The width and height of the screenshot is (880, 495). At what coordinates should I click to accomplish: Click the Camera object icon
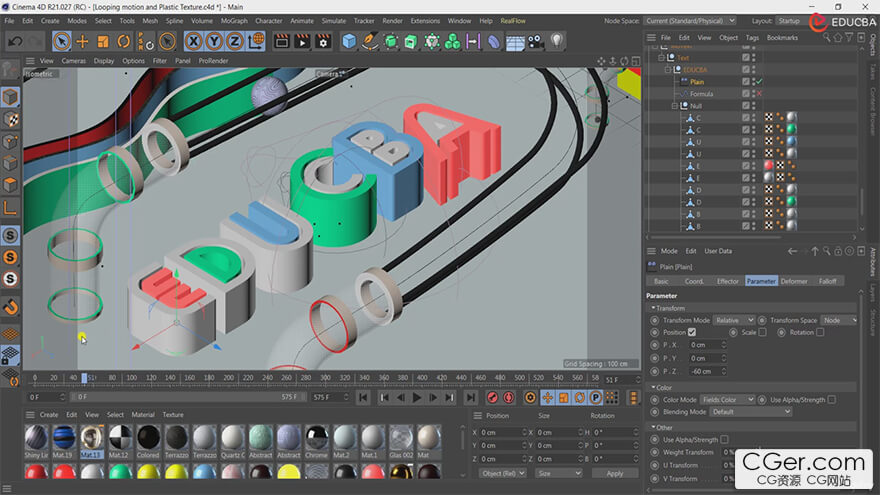[x=535, y=42]
